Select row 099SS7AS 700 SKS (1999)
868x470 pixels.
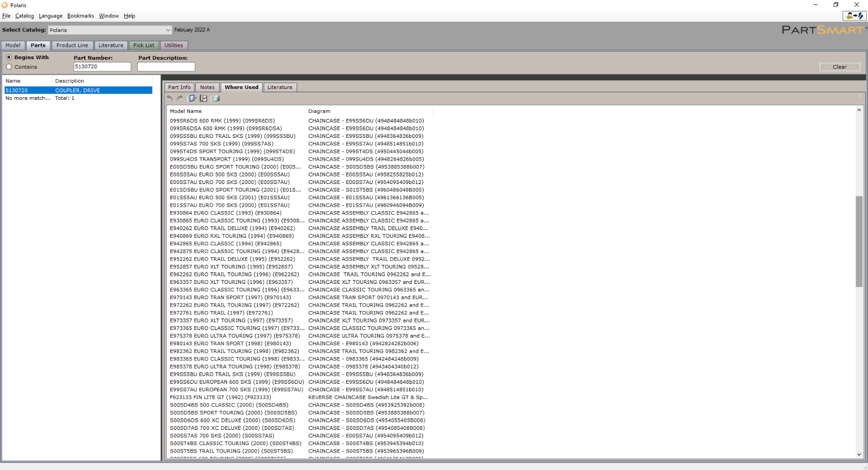[222, 144]
